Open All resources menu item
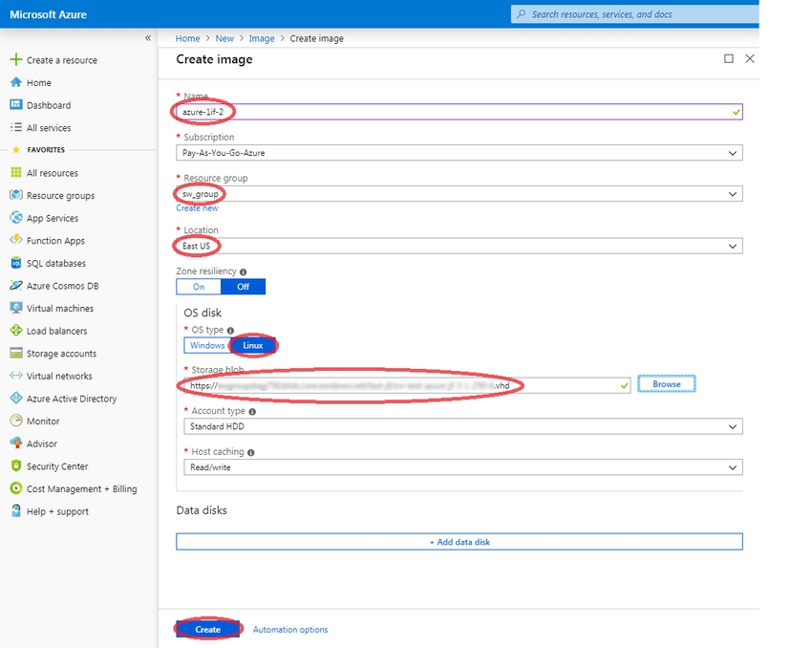The image size is (812, 648). (52, 173)
